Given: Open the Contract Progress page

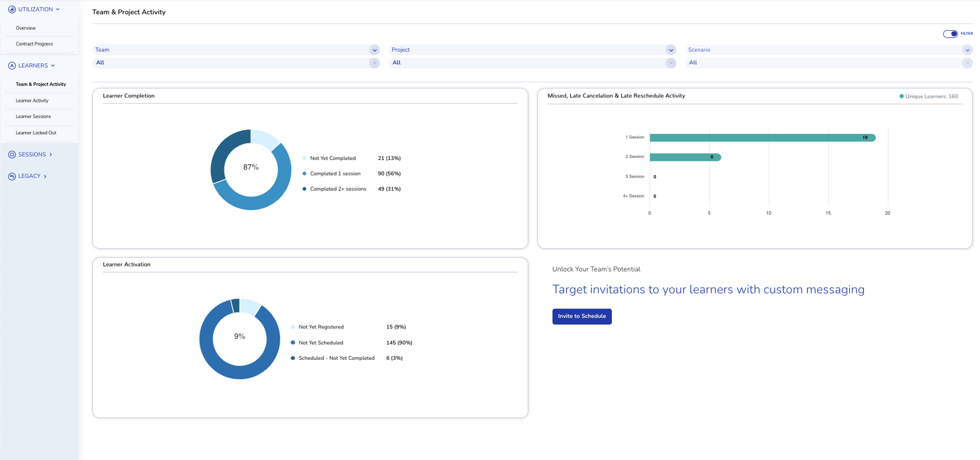Looking at the screenshot, I should 34,44.
